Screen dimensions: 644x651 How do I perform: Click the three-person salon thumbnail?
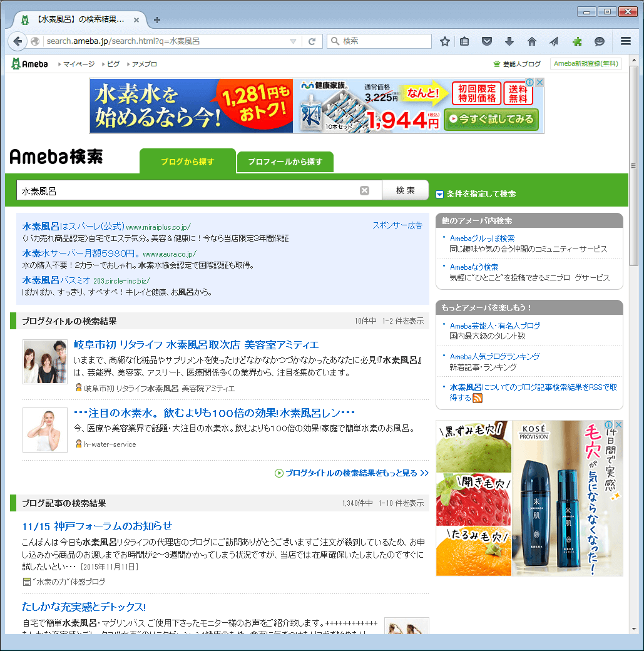[x=45, y=362]
